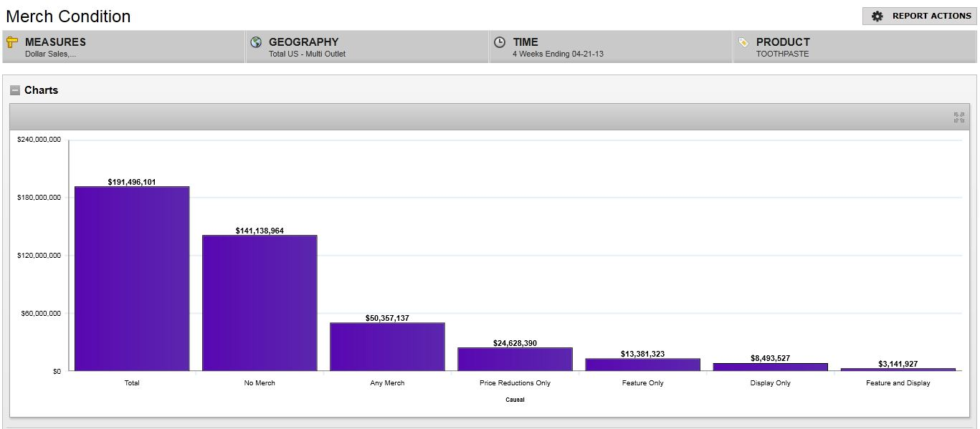Click the Time clock icon
The image size is (980, 429).
500,42
